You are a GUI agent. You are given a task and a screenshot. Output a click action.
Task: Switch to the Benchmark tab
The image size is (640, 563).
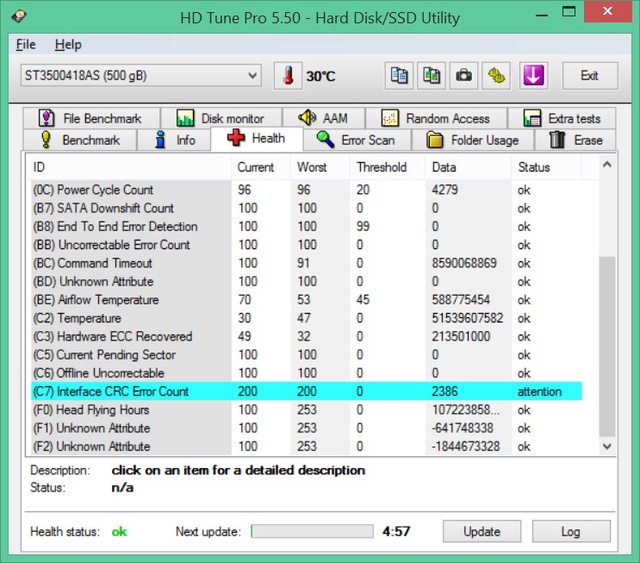click(x=80, y=140)
